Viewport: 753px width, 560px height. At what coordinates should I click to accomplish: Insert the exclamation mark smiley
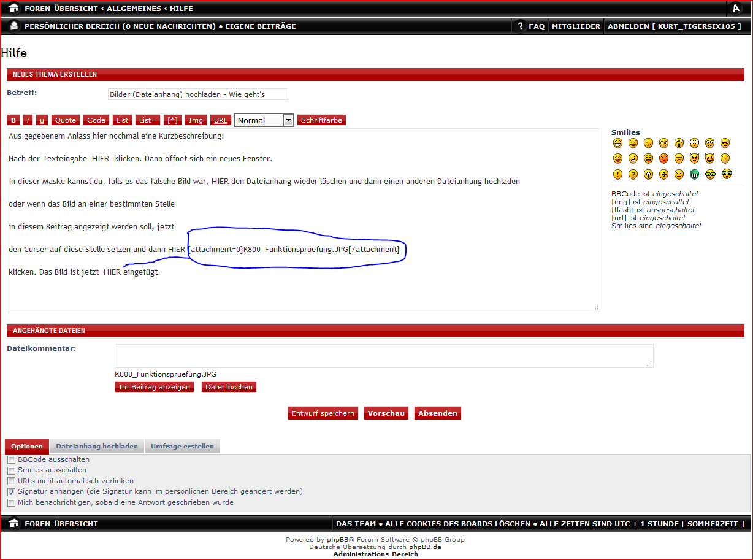[x=617, y=174]
